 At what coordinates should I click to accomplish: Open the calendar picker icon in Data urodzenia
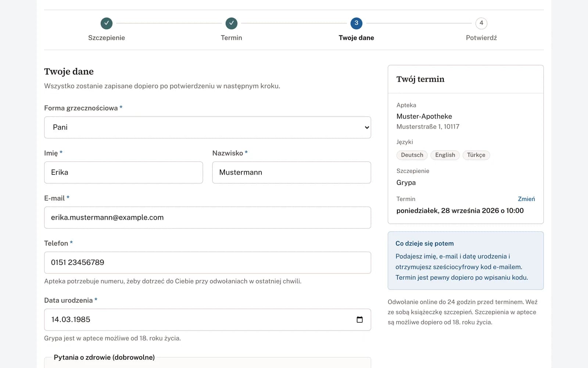click(x=360, y=319)
